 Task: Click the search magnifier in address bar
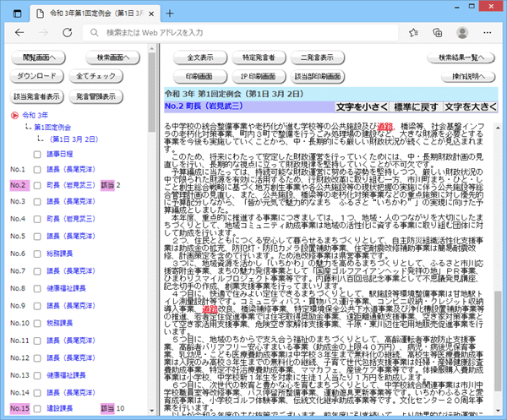click(x=94, y=32)
